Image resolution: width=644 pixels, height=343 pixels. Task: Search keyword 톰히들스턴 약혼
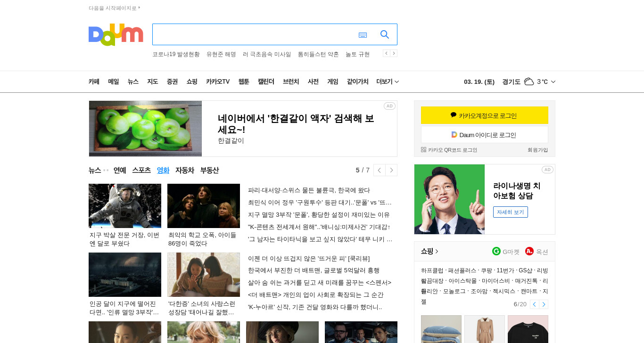point(318,54)
